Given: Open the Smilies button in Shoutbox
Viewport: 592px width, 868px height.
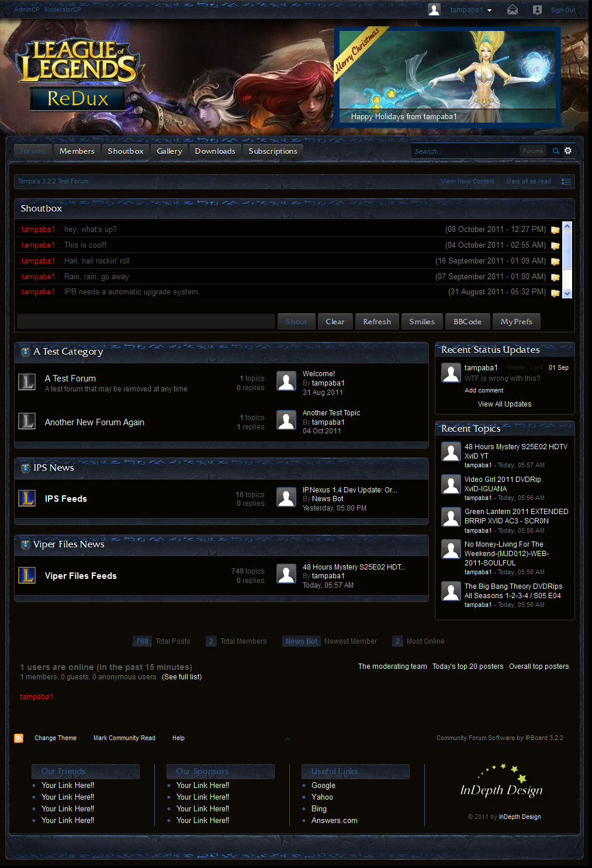Looking at the screenshot, I should pos(421,321).
